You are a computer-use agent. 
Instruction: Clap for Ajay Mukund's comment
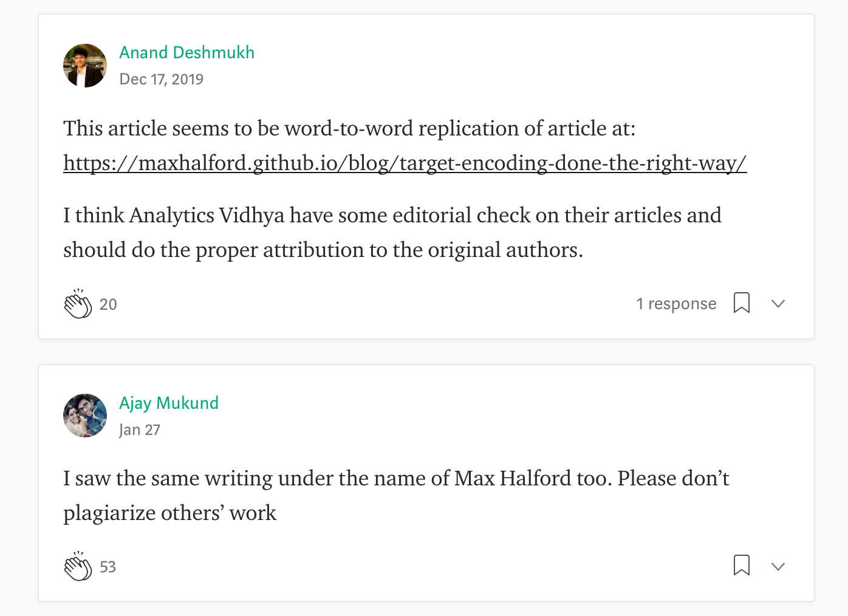click(78, 566)
